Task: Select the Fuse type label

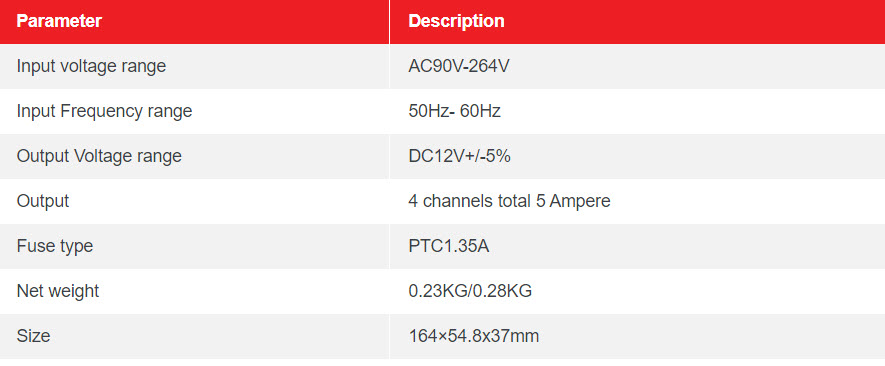Action: pyautogui.click(x=55, y=246)
